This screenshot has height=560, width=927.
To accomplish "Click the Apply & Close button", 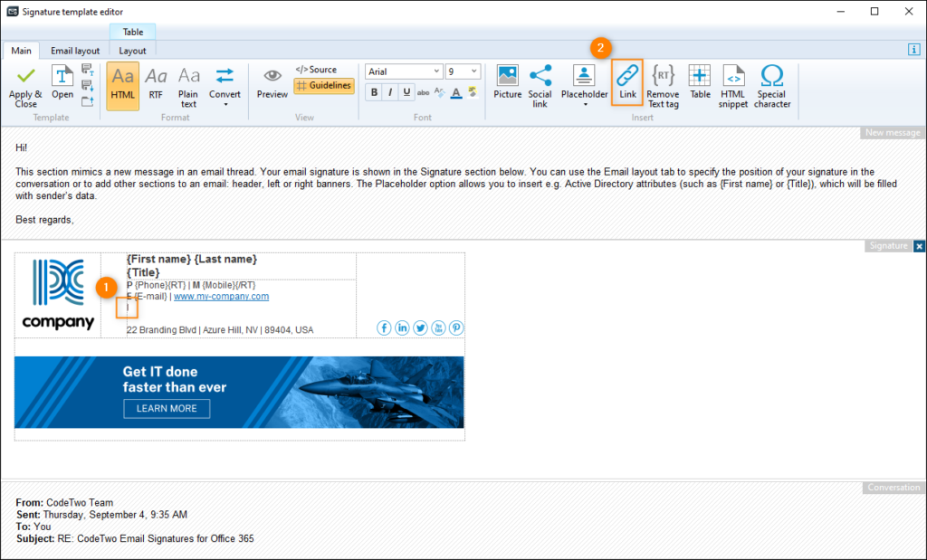I will pos(24,86).
